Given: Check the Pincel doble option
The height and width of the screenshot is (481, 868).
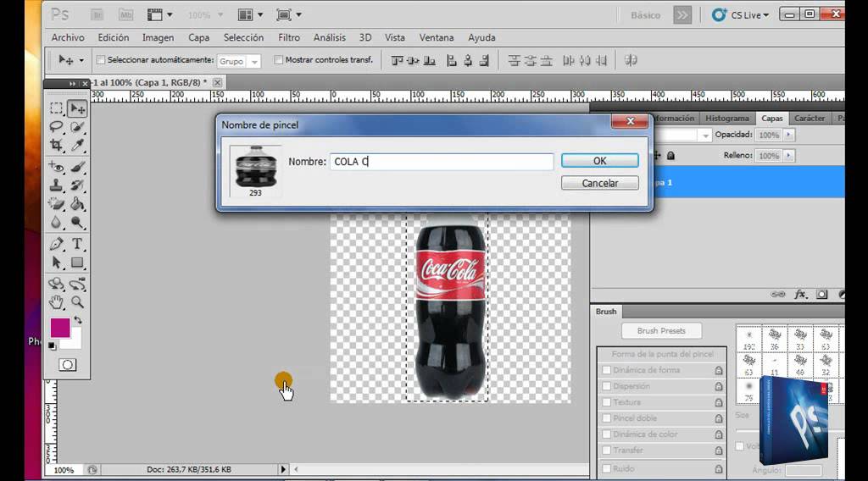Looking at the screenshot, I should [607, 418].
